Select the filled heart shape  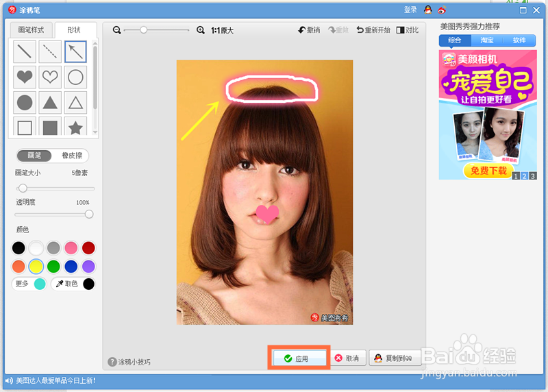pos(25,77)
